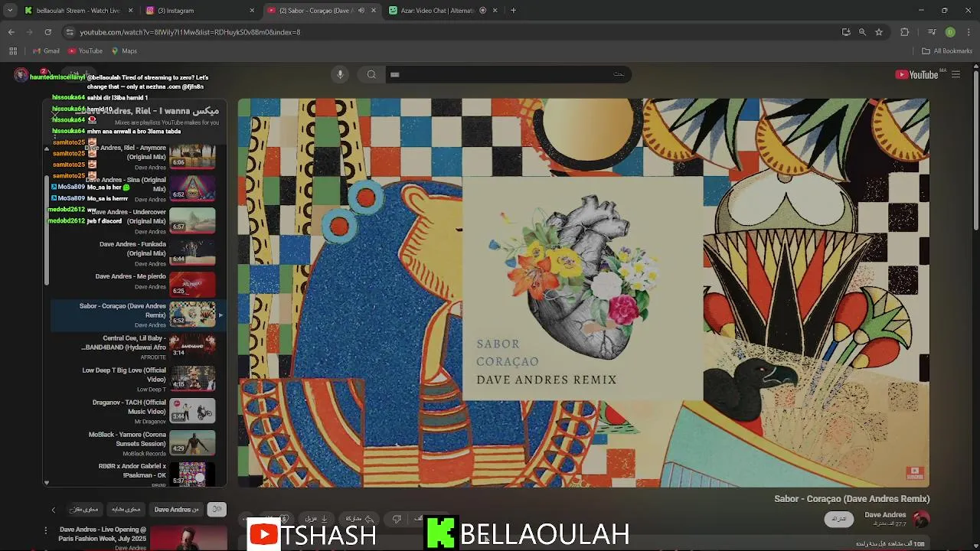This screenshot has height=551, width=980.
Task: Click the YouTube logo to go home
Action: [x=916, y=74]
